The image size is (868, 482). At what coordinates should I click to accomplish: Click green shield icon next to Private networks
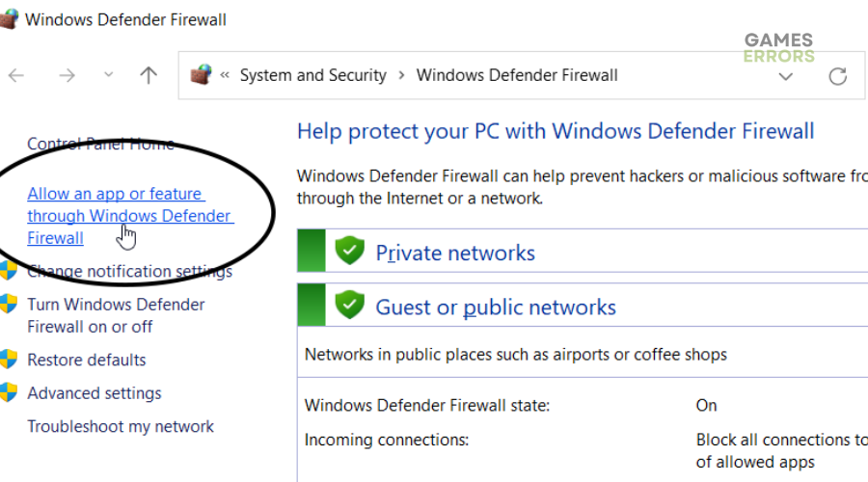click(350, 251)
